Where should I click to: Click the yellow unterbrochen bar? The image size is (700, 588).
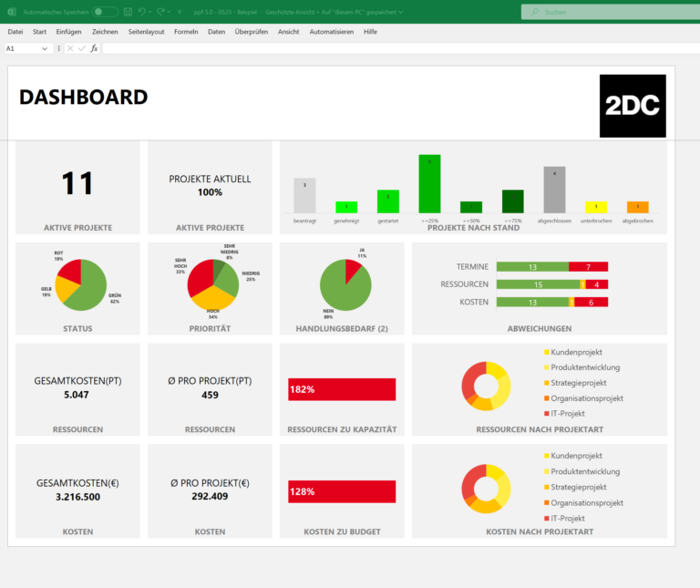click(596, 207)
